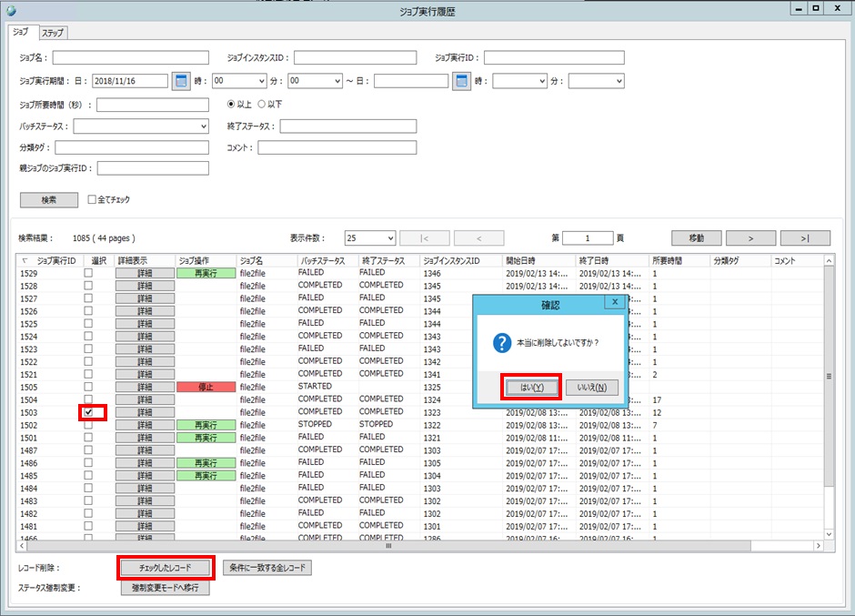Close the 確認 confirmation dialog
Screen dimensions: 855x616
pyautogui.click(x=615, y=301)
